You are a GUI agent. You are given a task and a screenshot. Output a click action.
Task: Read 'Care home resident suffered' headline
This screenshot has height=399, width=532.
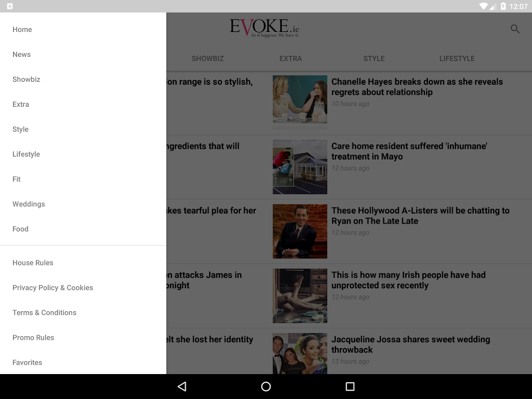tap(409, 151)
